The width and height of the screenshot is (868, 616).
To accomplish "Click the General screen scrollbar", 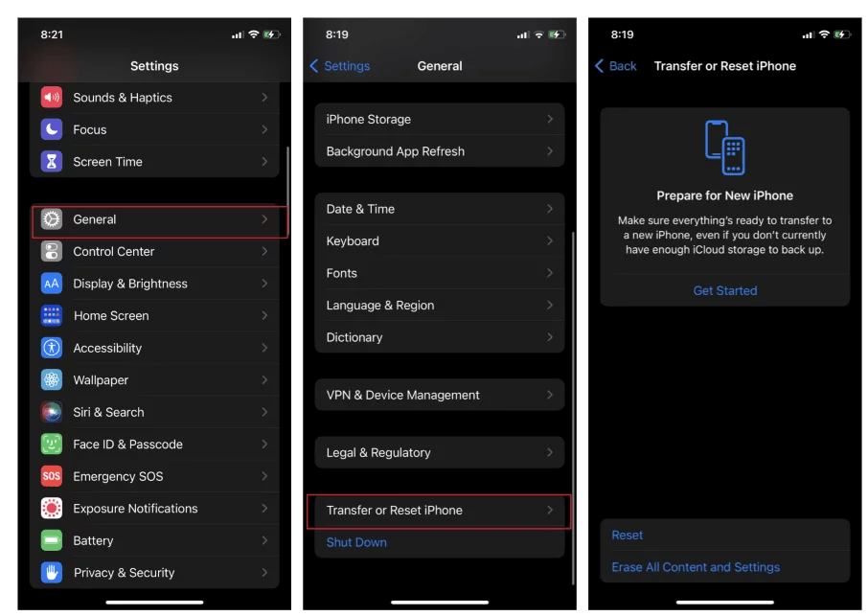I will 573,408.
